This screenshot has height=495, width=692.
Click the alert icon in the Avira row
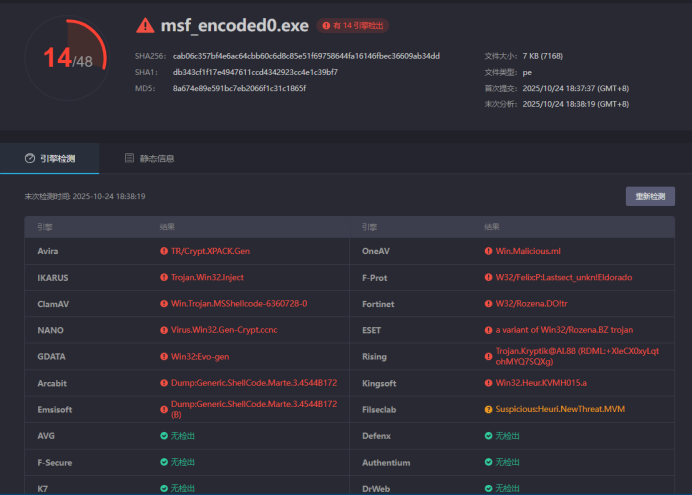(x=164, y=251)
